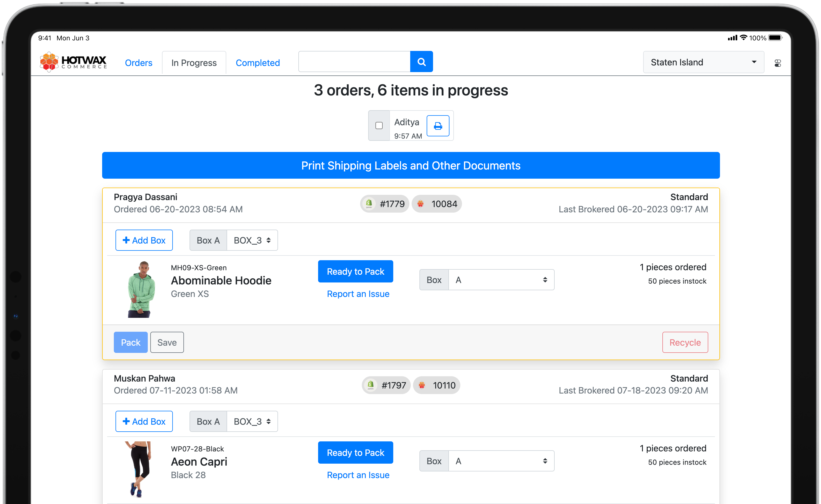This screenshot has width=821, height=504.
Task: Click the HotWax order 10084 badge
Action: click(437, 204)
